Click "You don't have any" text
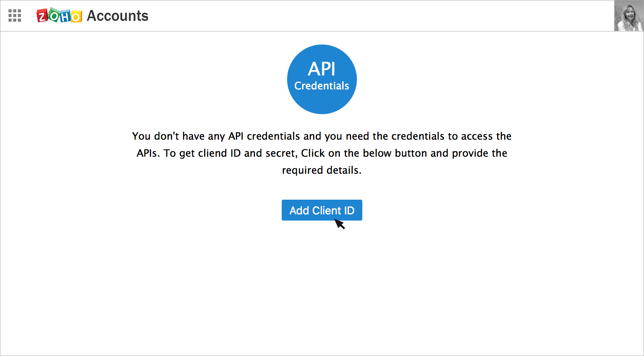This screenshot has height=356, width=644. pos(178,136)
